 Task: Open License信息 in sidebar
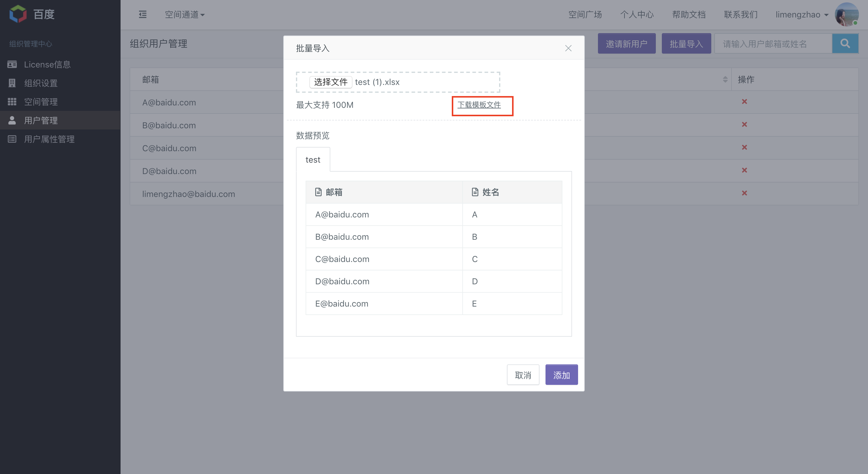[47, 64]
